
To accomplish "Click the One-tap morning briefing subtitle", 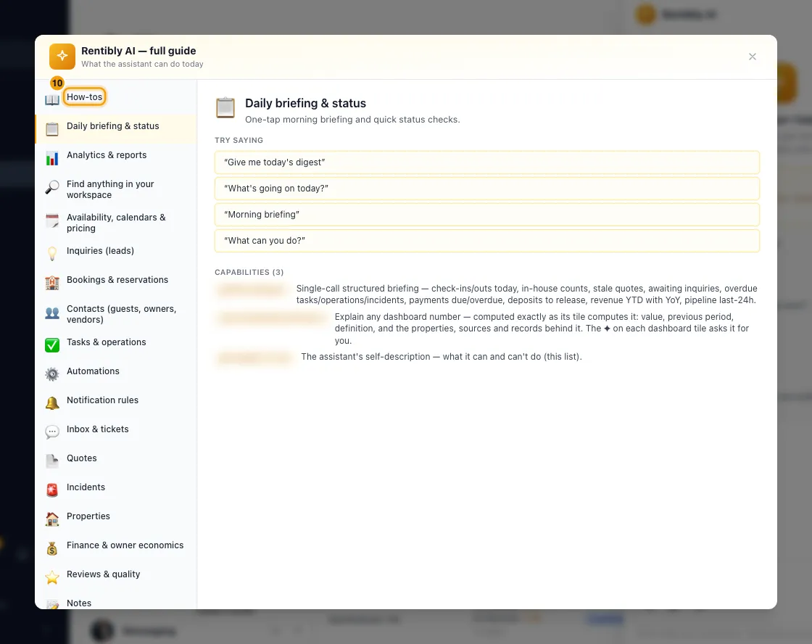I will pos(352,119).
